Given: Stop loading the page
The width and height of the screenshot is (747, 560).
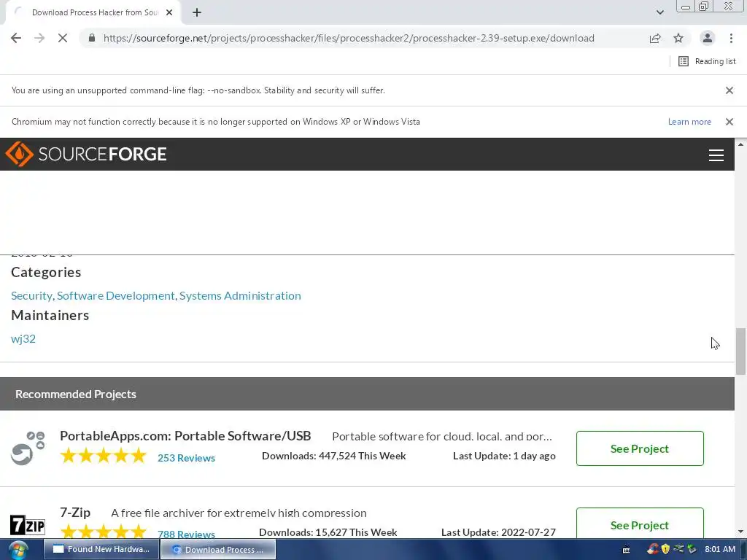Looking at the screenshot, I should pos(63,38).
